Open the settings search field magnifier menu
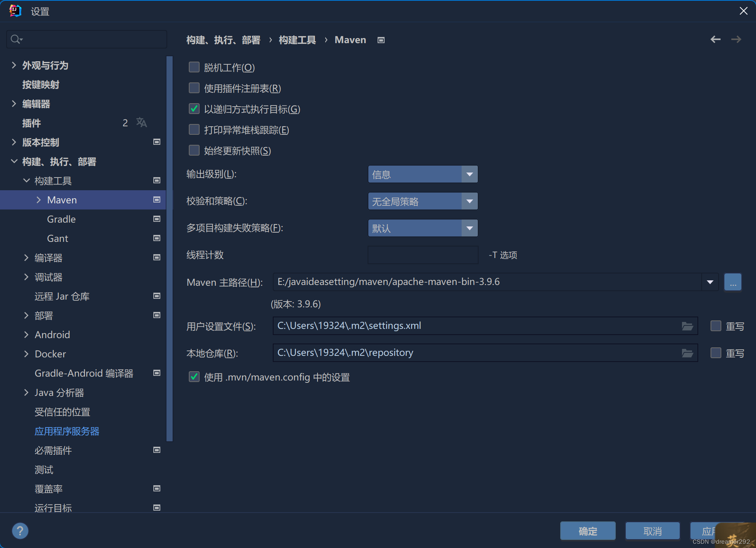This screenshot has width=756, height=548. click(x=16, y=39)
